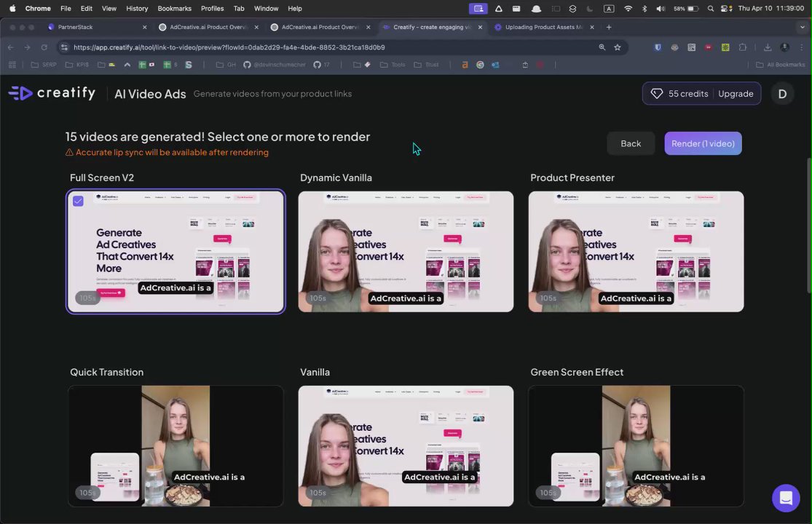This screenshot has width=812, height=524.
Task: Open Bluetooth menu bar icon
Action: (x=645, y=8)
